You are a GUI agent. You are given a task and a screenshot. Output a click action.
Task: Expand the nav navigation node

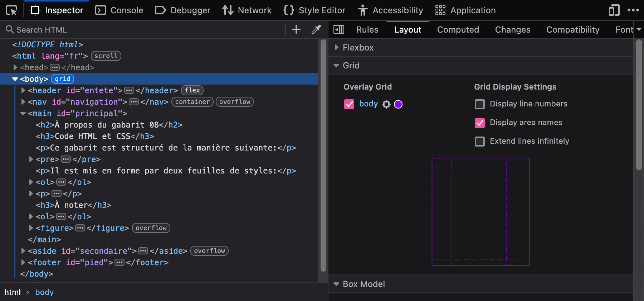[23, 102]
